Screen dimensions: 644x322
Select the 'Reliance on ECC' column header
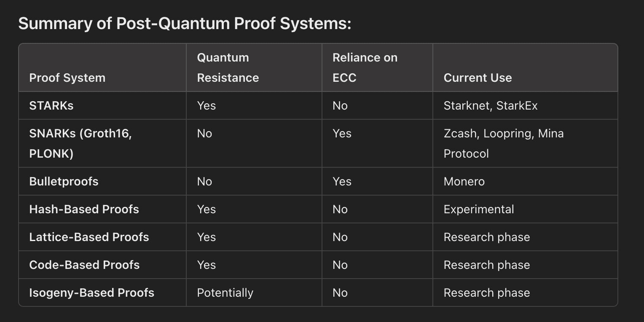pyautogui.click(x=365, y=67)
